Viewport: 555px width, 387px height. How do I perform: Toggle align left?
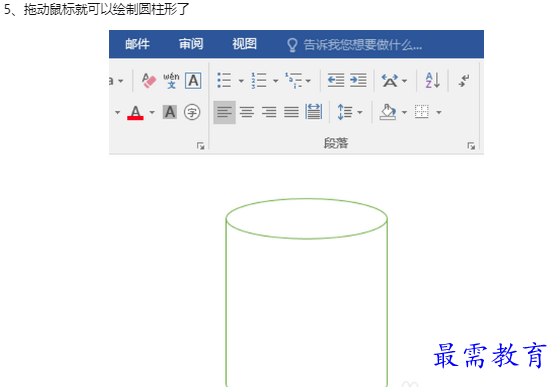pyautogui.click(x=224, y=112)
